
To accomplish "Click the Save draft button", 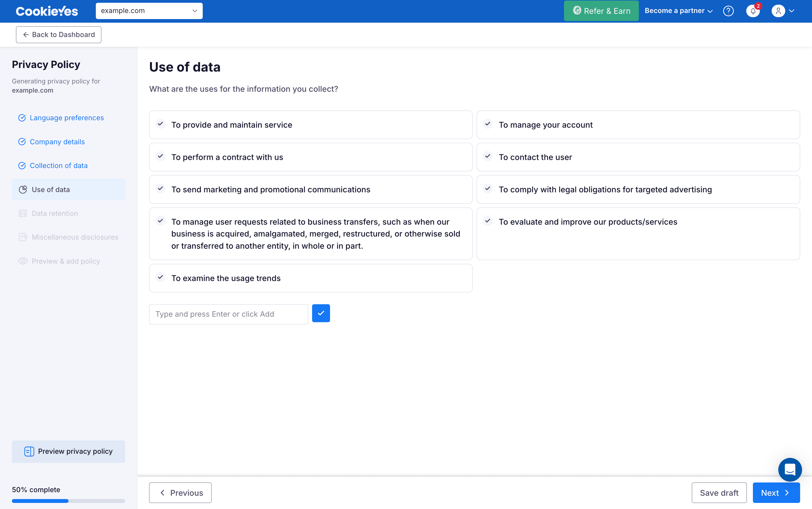I will point(719,492).
